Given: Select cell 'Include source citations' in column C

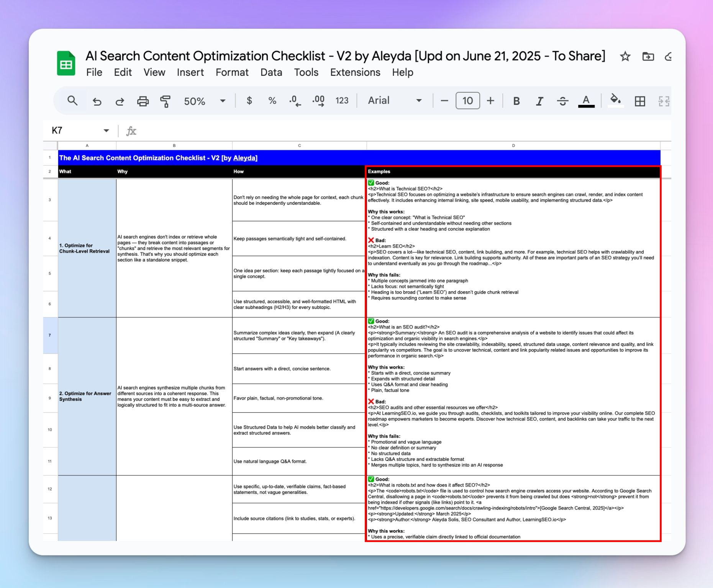Looking at the screenshot, I should 299,518.
